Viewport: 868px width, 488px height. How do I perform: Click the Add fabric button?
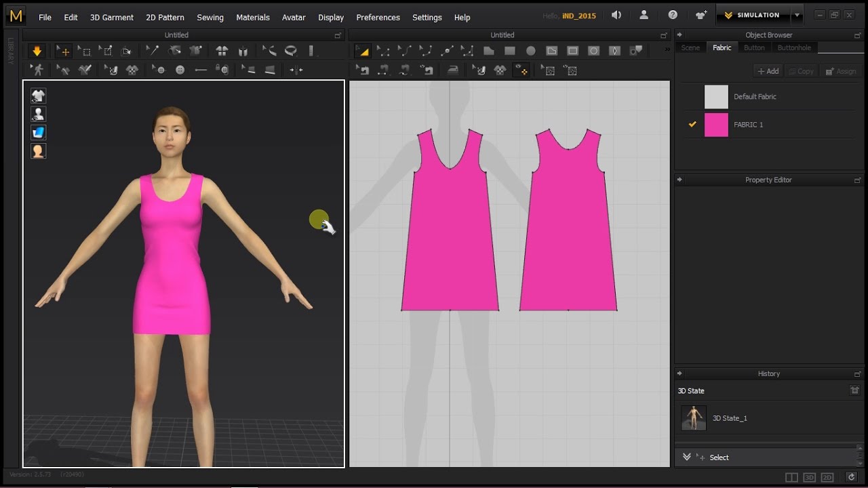pyautogui.click(x=768, y=71)
